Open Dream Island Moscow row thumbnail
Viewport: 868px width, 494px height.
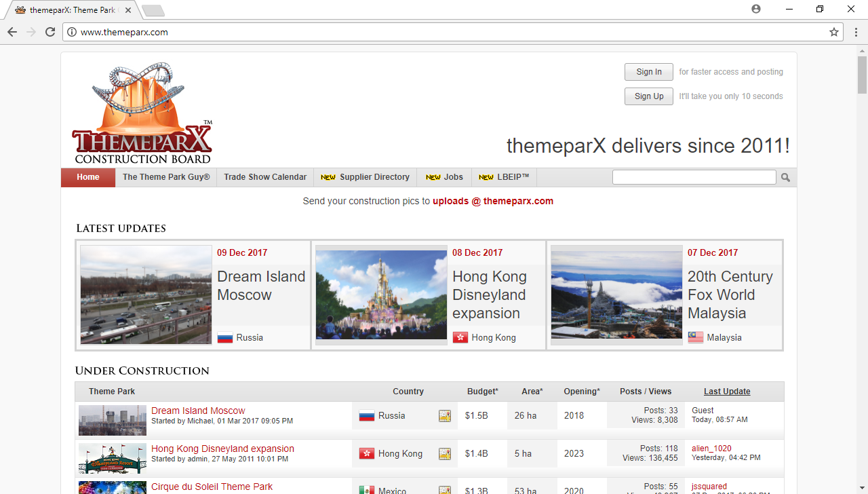(113, 420)
